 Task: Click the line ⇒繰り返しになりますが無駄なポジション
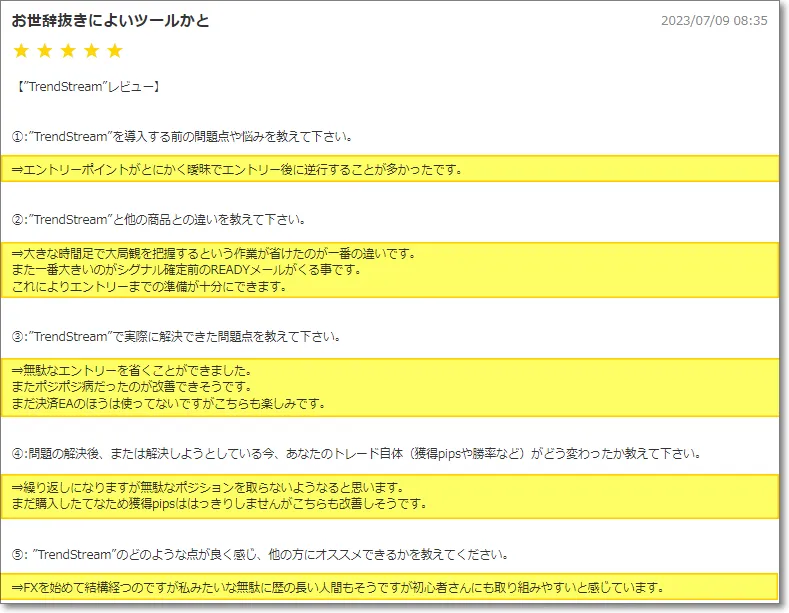pos(208,487)
